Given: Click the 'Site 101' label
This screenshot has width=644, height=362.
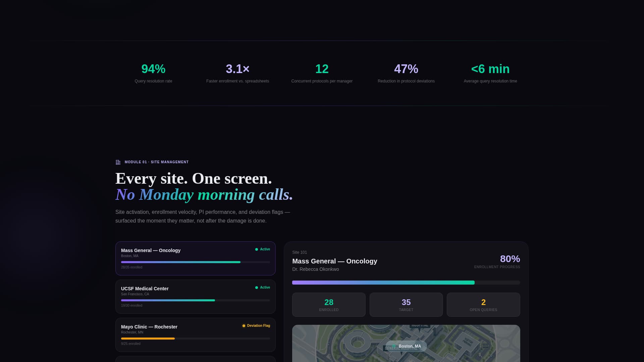Looking at the screenshot, I should [300, 252].
